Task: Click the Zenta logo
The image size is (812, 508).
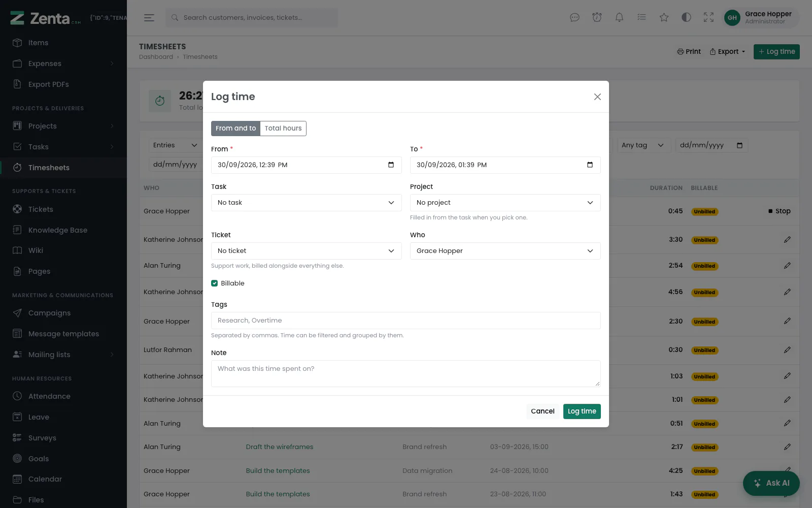Action: coord(45,18)
